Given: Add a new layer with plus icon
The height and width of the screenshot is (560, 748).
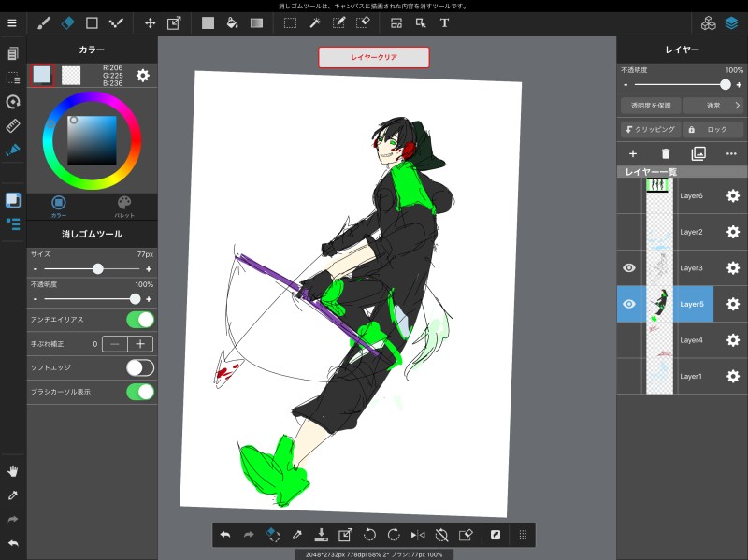Looking at the screenshot, I should click(633, 153).
